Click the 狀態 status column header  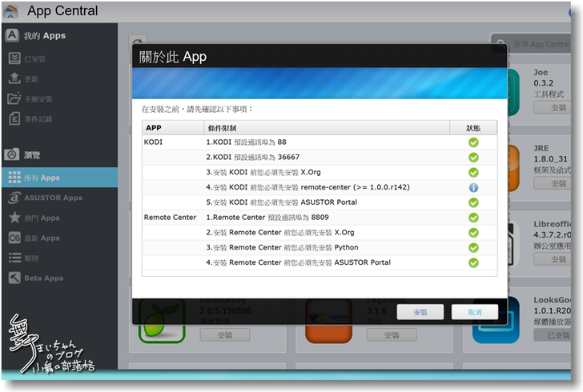pyautogui.click(x=475, y=128)
